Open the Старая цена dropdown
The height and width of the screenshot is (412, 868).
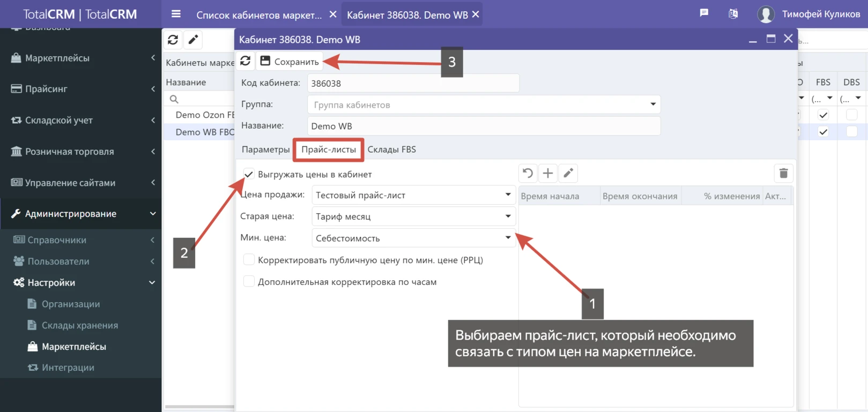413,216
